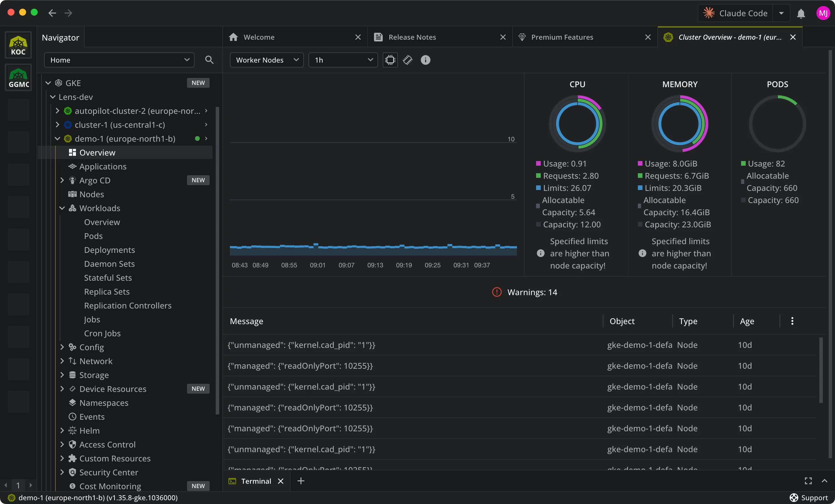Open Deployments in the navigator
The width and height of the screenshot is (835, 504).
110,250
